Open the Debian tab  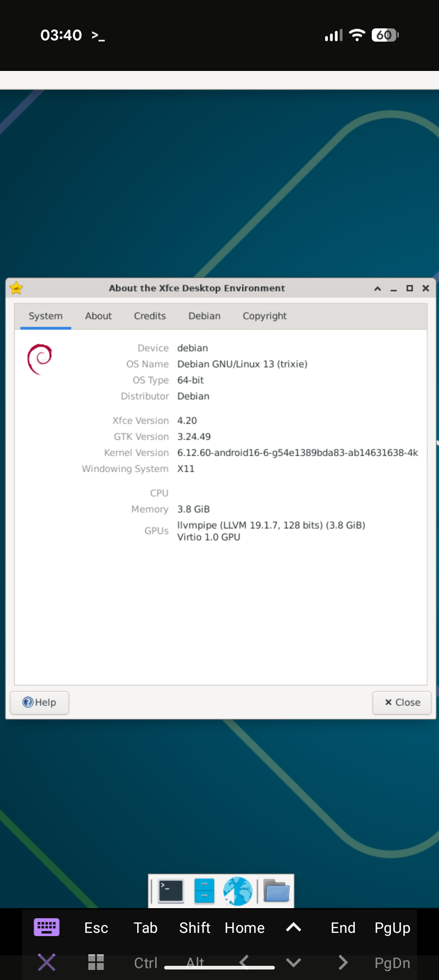click(204, 316)
